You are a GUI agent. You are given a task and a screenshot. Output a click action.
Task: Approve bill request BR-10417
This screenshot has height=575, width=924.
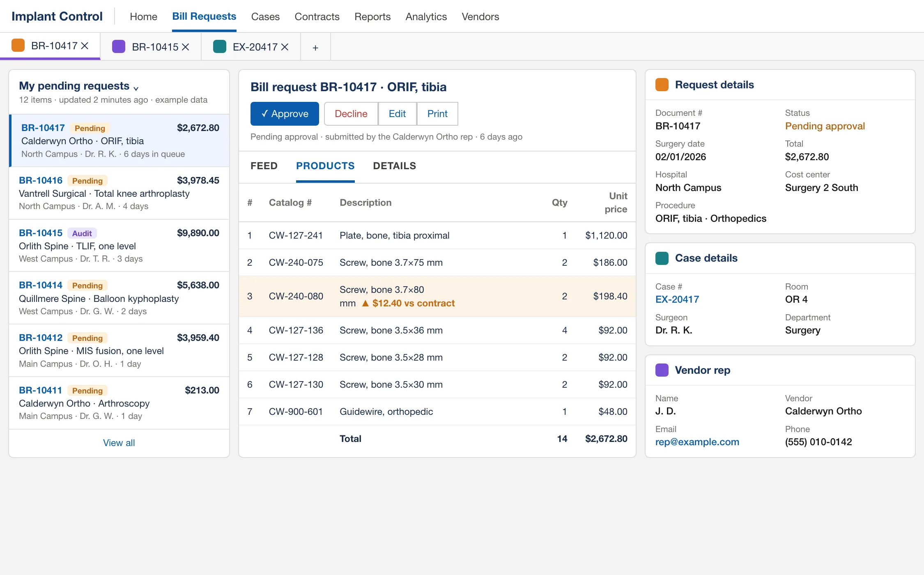tap(285, 114)
